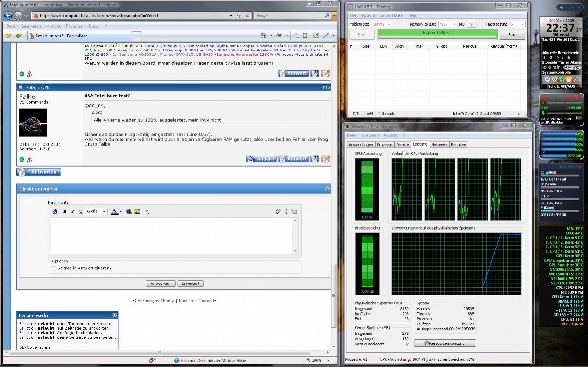Open text color dropdown arrow in editor
This screenshot has height=367, width=588.
click(121, 211)
